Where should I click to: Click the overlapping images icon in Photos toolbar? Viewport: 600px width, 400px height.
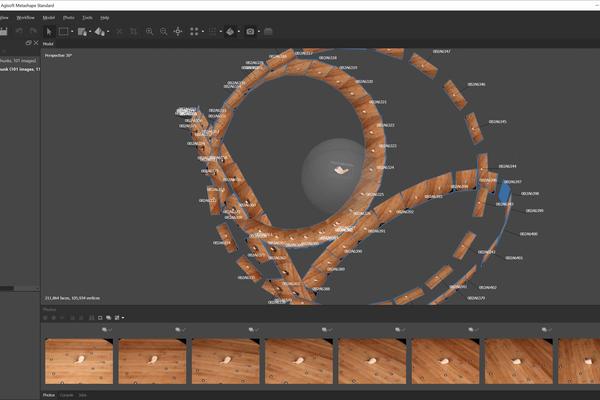tap(109, 318)
